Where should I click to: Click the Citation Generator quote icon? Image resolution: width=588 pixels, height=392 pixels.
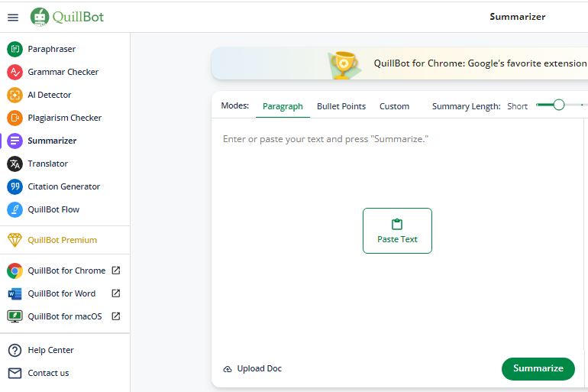pyautogui.click(x=15, y=186)
